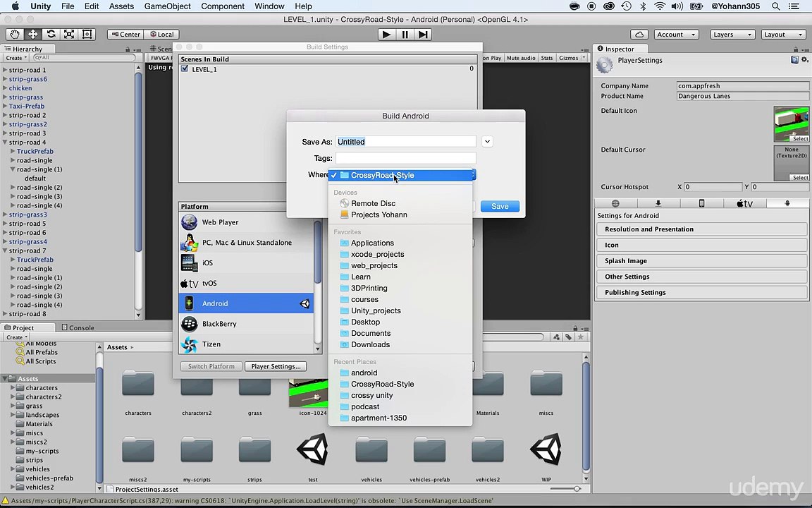Open the Layers dropdown

point(732,34)
